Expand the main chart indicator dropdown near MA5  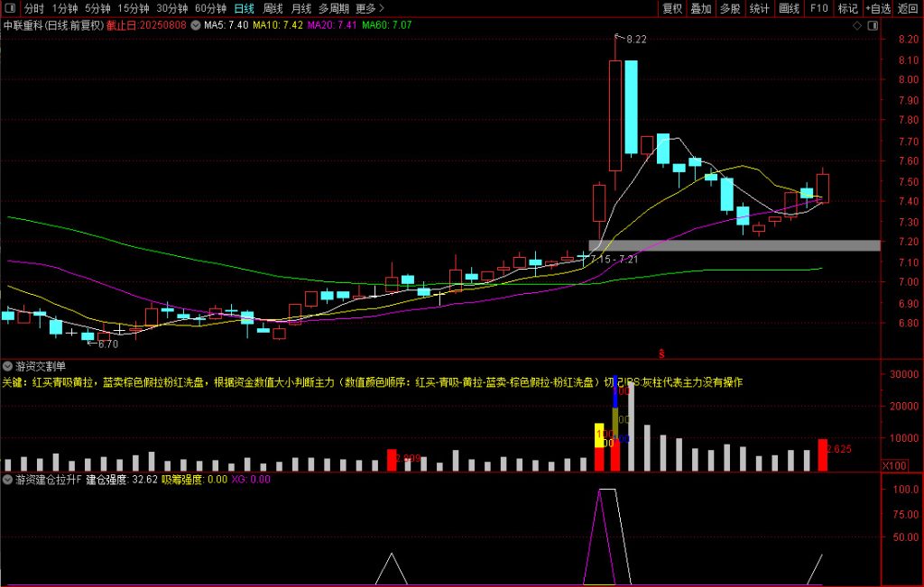pyautogui.click(x=195, y=25)
